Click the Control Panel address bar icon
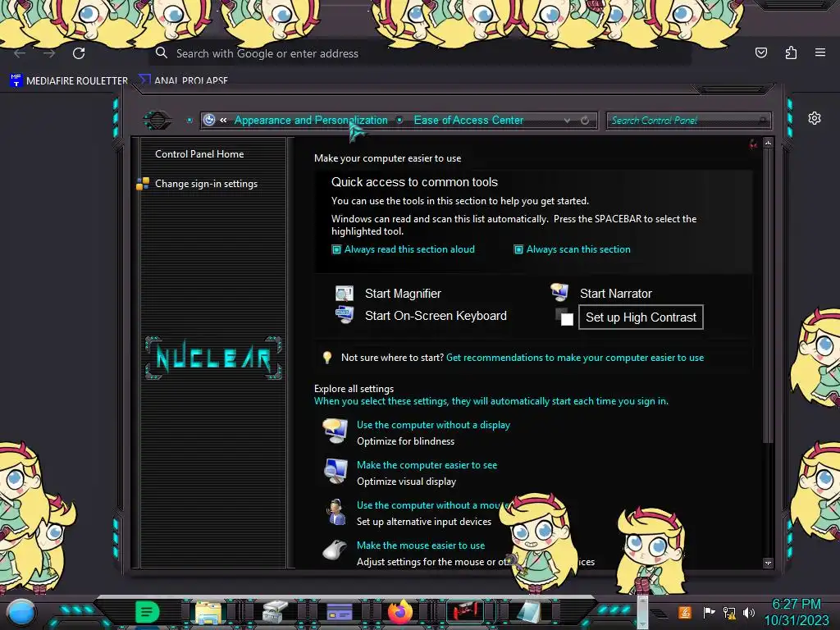The width and height of the screenshot is (840, 630). [x=209, y=120]
